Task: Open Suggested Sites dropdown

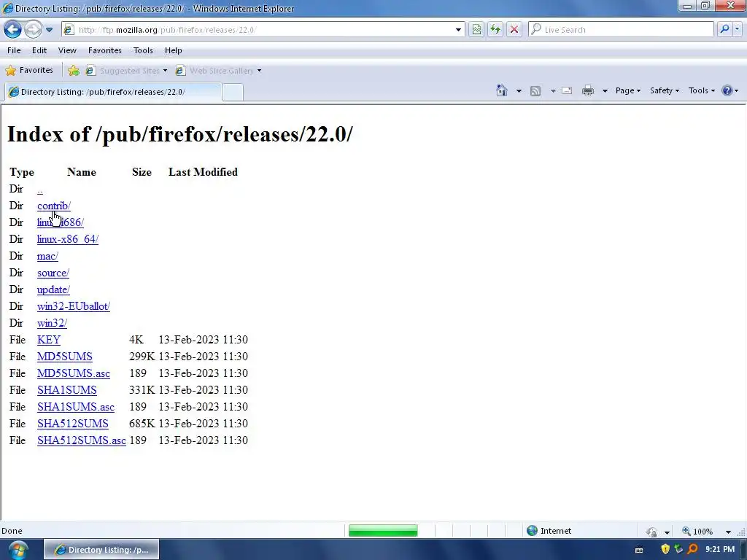Action: (126, 71)
